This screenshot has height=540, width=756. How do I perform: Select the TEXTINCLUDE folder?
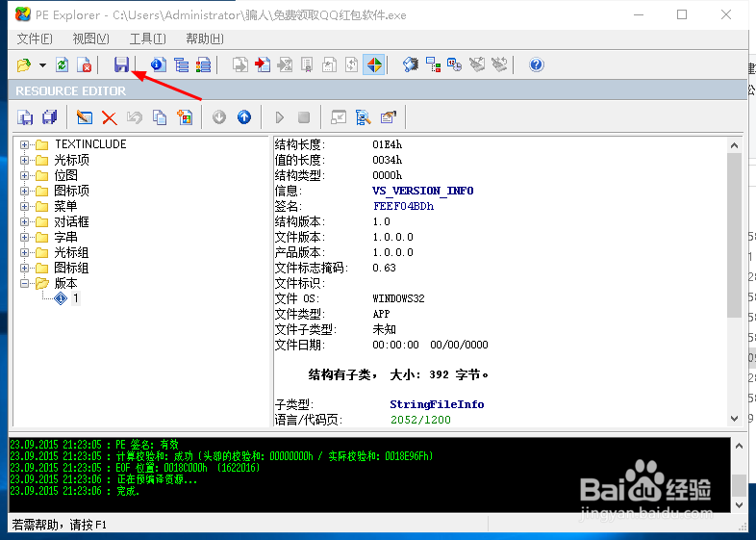point(90,144)
